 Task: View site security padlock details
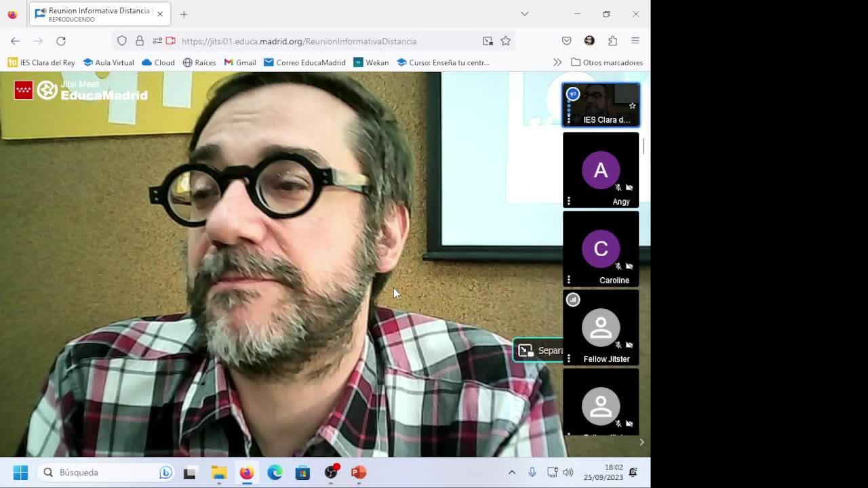pyautogui.click(x=140, y=41)
